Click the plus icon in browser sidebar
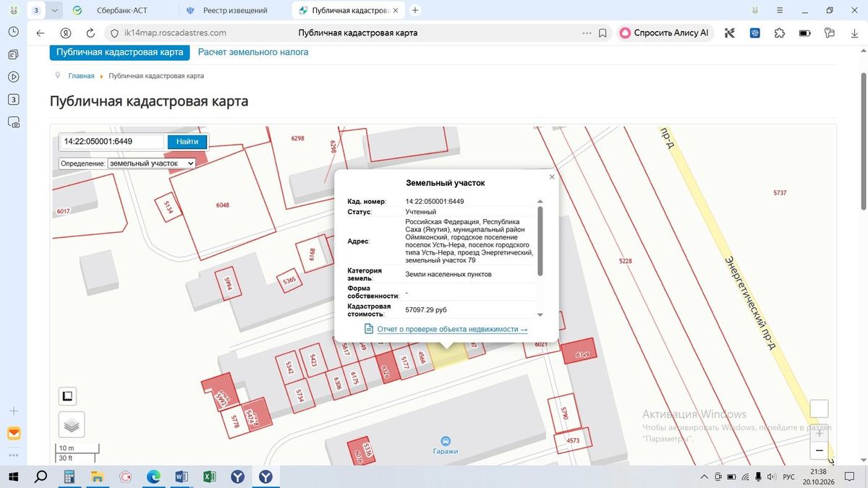This screenshot has width=868, height=488. click(13, 411)
